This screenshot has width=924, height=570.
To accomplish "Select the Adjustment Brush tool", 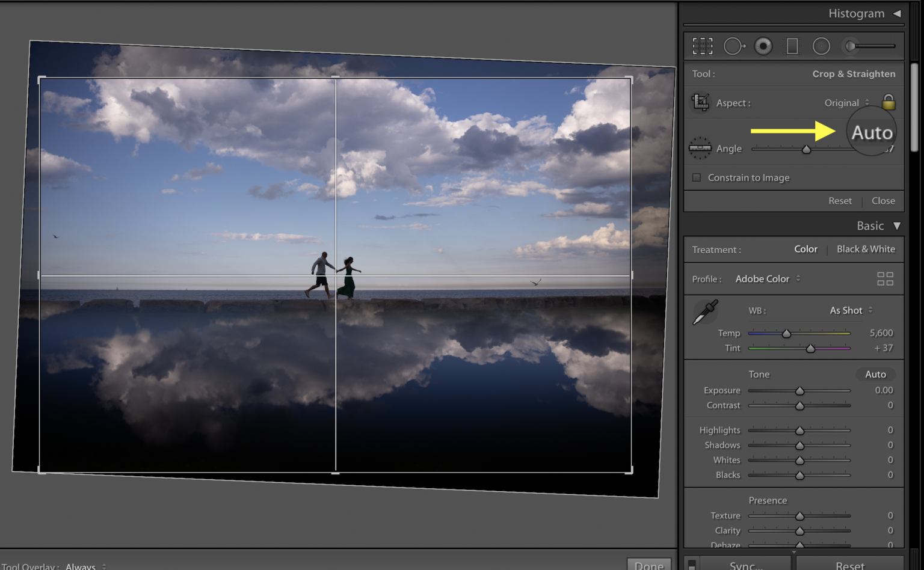I will point(850,46).
